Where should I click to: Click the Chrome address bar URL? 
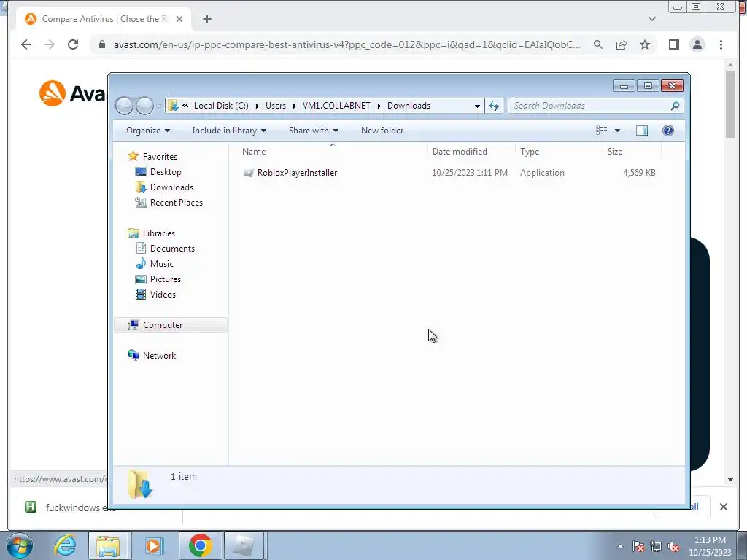click(347, 44)
